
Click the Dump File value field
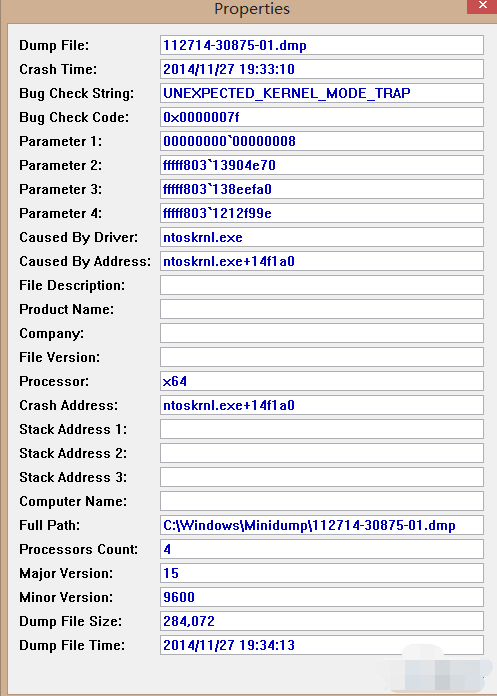[322, 45]
